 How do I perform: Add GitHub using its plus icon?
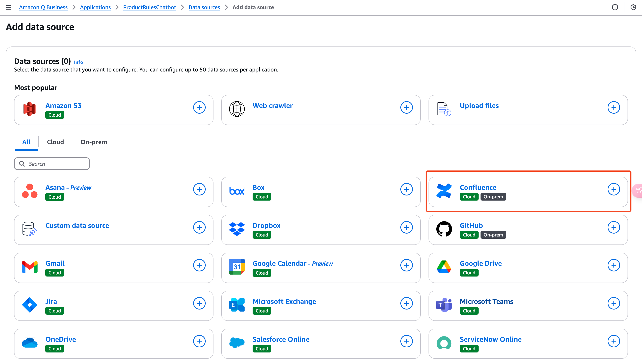[613, 227]
